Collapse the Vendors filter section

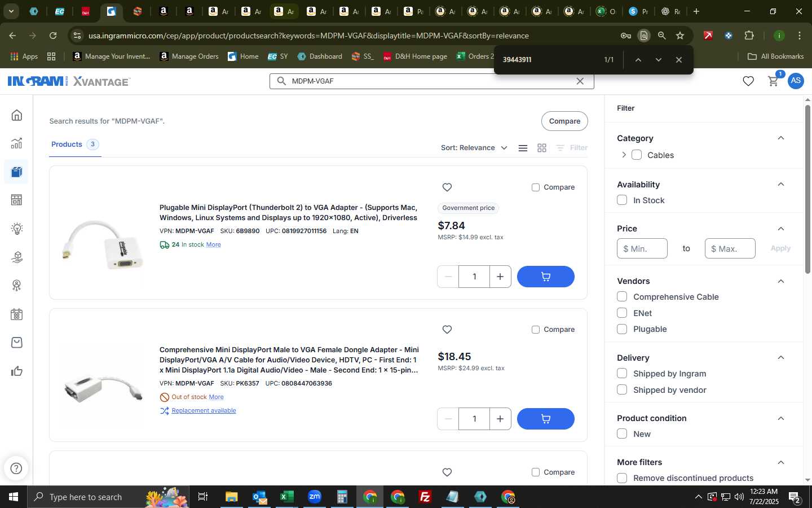(781, 281)
